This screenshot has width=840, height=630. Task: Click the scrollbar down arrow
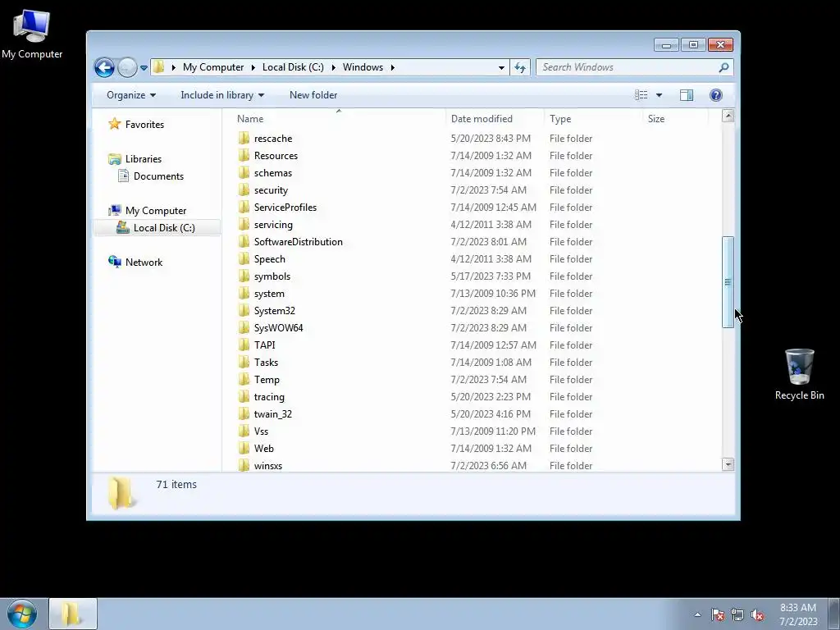728,464
